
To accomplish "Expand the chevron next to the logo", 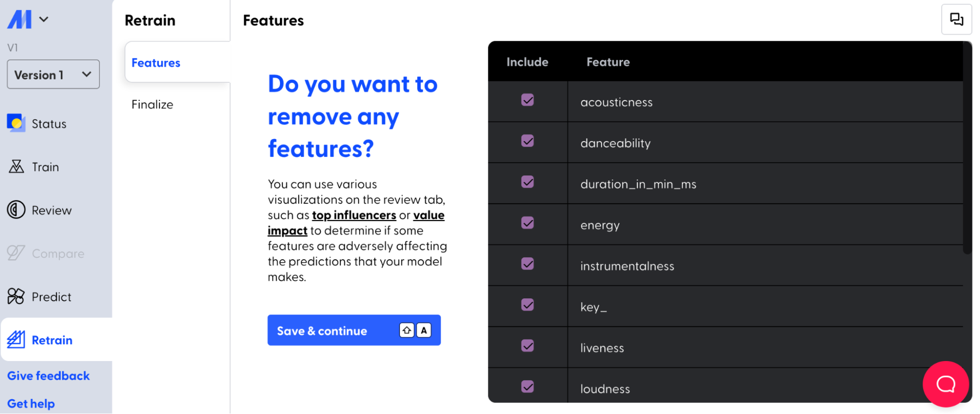I will tap(44, 20).
